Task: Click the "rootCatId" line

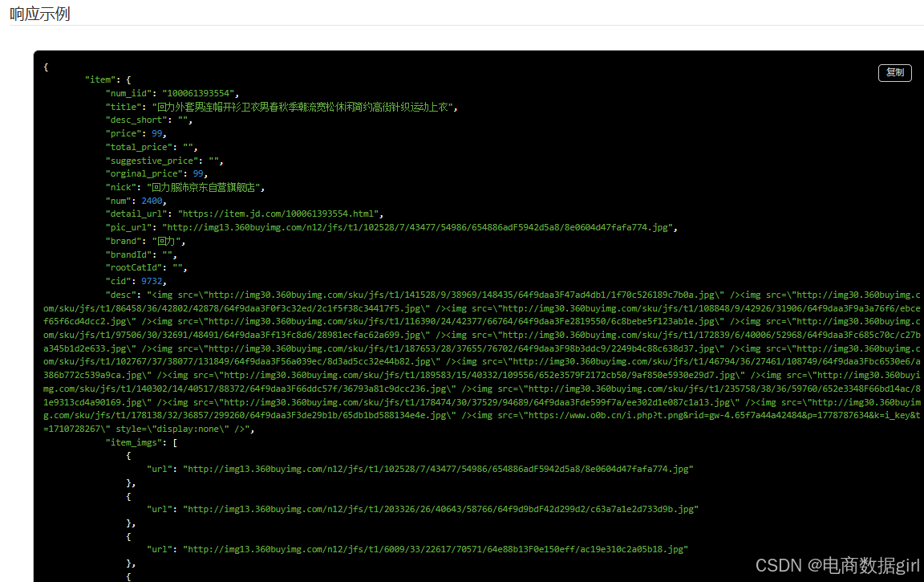Action: (146, 267)
